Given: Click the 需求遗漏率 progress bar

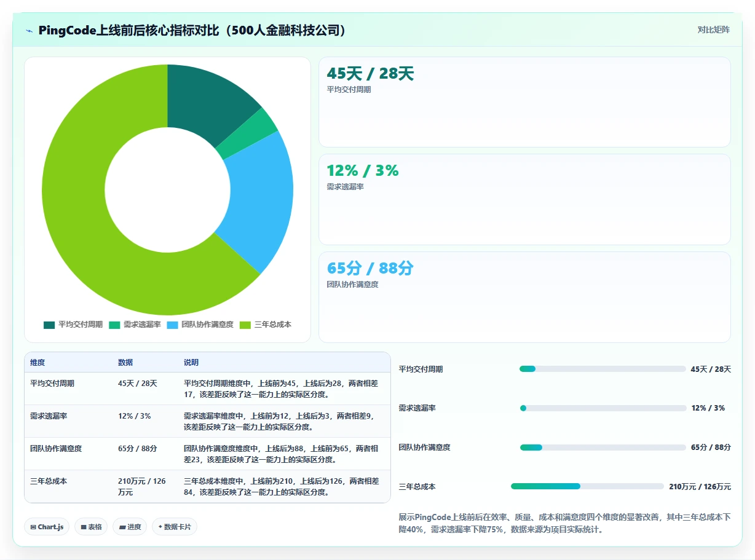Looking at the screenshot, I should click(603, 408).
